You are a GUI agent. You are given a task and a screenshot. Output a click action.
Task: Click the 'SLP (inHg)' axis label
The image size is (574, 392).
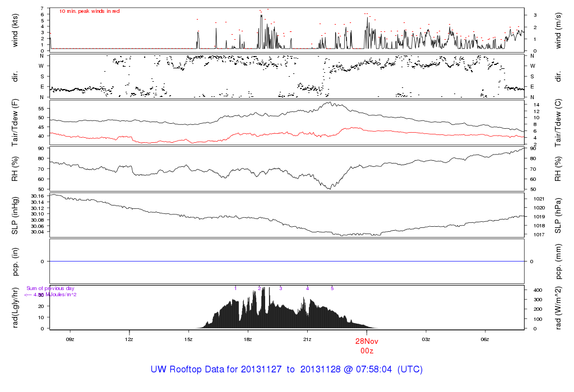pos(15,216)
